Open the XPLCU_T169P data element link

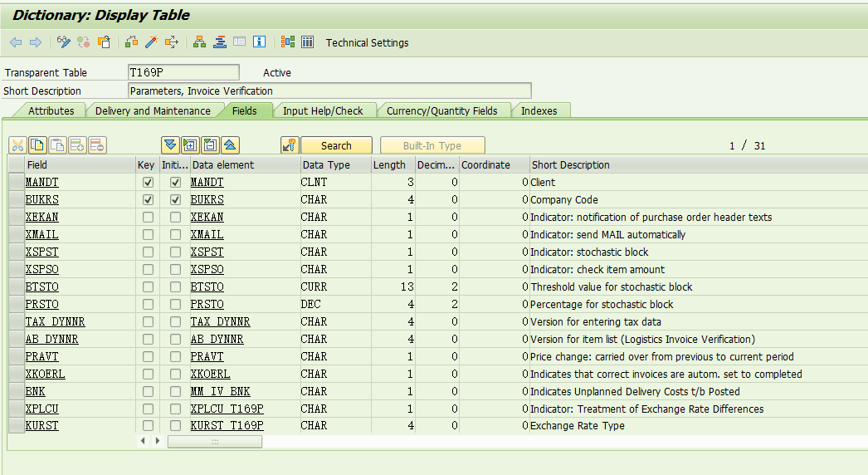(227, 409)
